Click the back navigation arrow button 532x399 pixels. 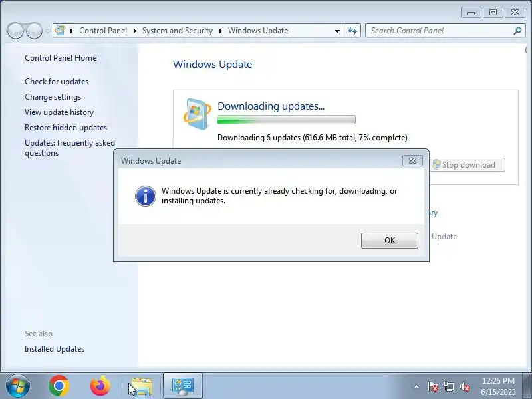(15, 31)
